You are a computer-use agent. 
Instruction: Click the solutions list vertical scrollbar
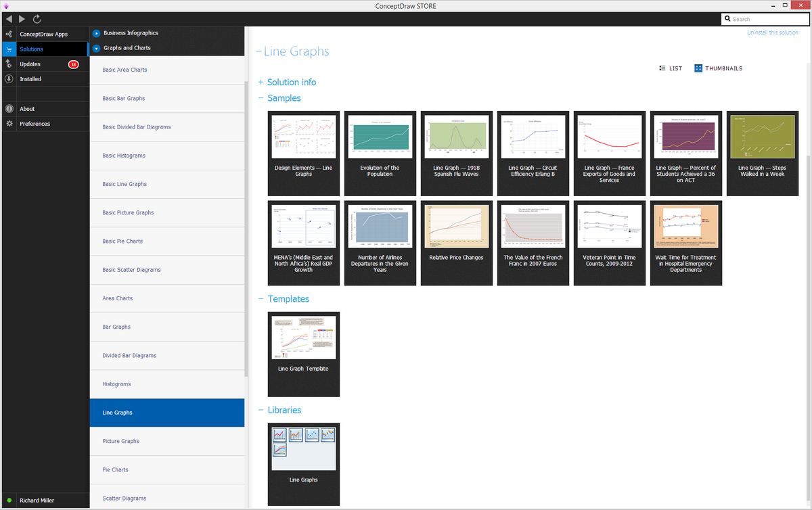tap(246, 229)
